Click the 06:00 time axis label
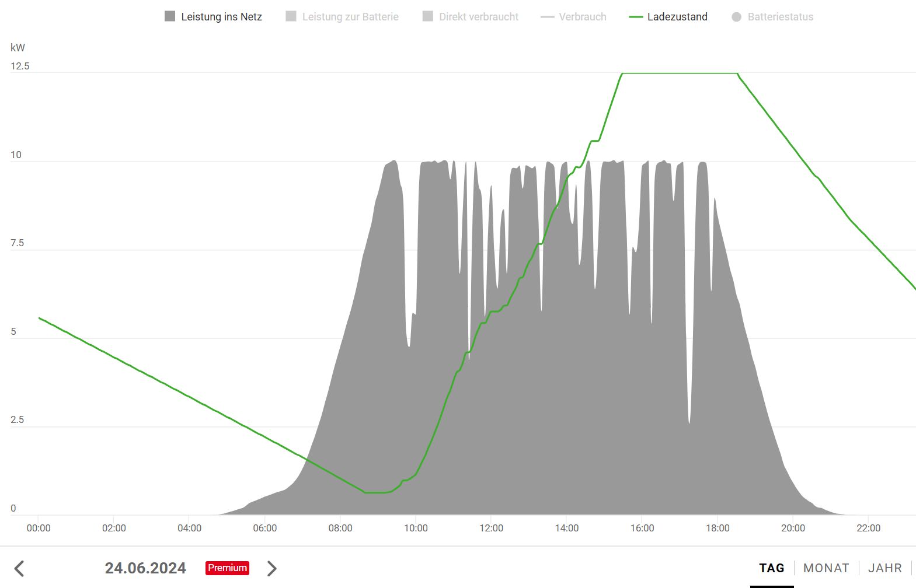 tap(265, 528)
